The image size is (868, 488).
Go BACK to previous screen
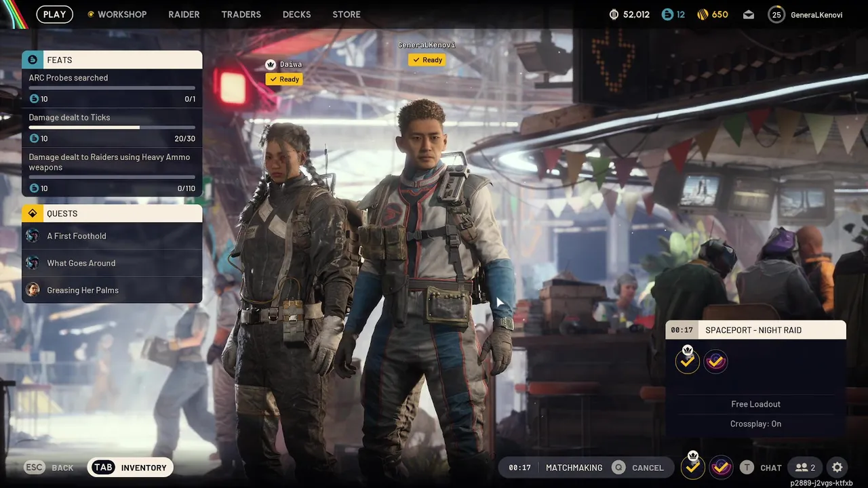[x=62, y=468]
